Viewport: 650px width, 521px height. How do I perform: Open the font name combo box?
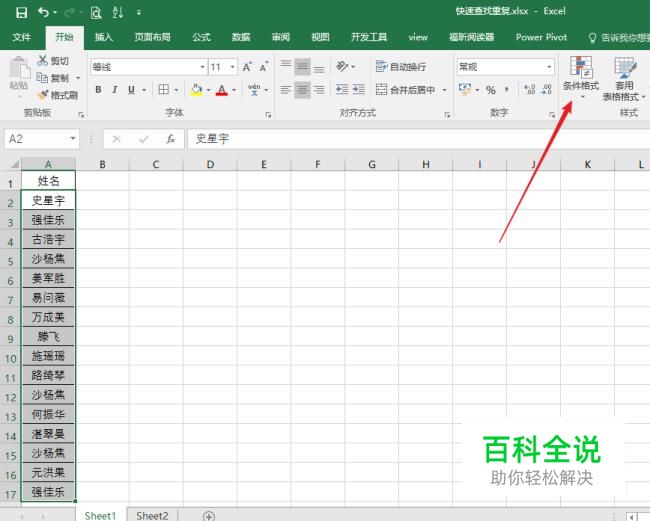149,67
